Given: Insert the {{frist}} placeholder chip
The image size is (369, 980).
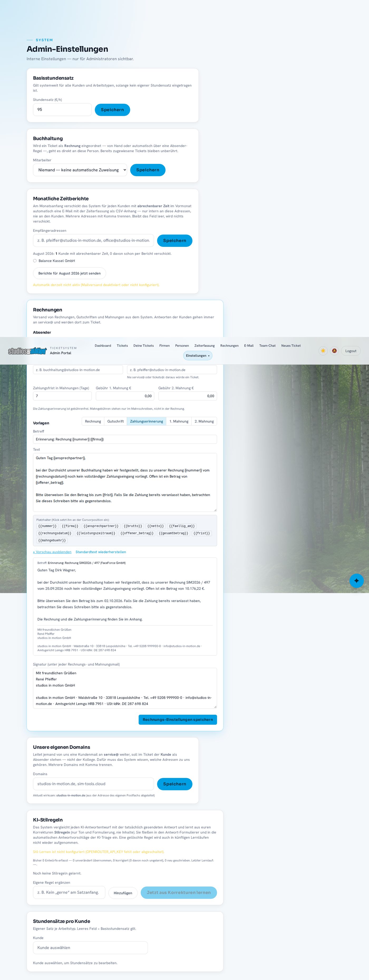Looking at the screenshot, I should click(x=201, y=533).
